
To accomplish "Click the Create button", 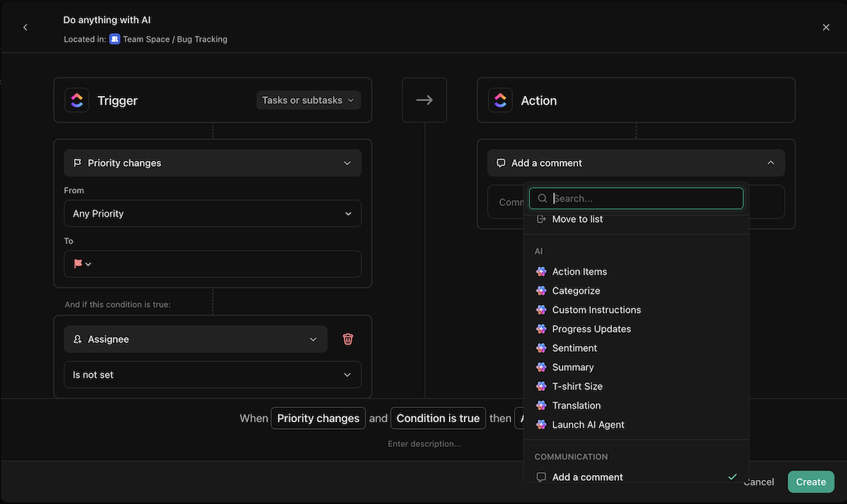I will pos(810,481).
